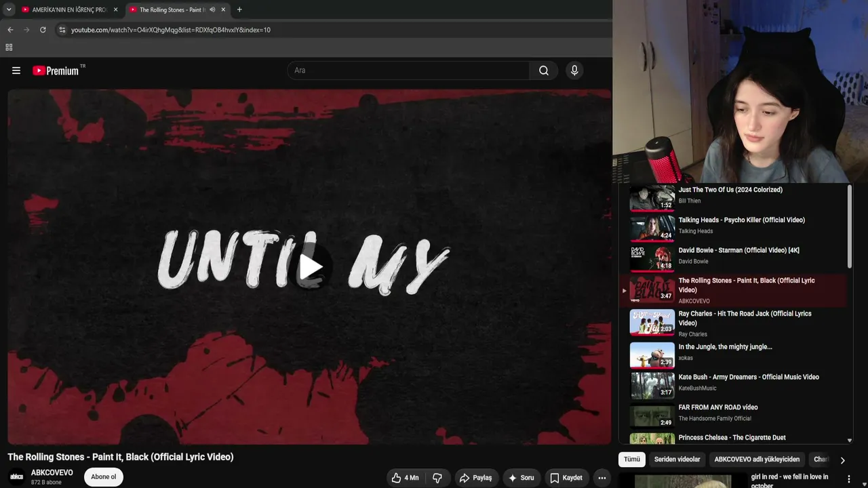The height and width of the screenshot is (488, 868).
Task: Click the Just The Two Of Us thumbnail
Action: pos(652,198)
